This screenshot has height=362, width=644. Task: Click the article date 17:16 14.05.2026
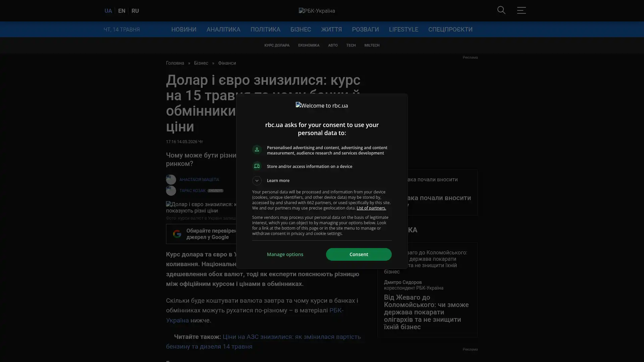pyautogui.click(x=184, y=142)
